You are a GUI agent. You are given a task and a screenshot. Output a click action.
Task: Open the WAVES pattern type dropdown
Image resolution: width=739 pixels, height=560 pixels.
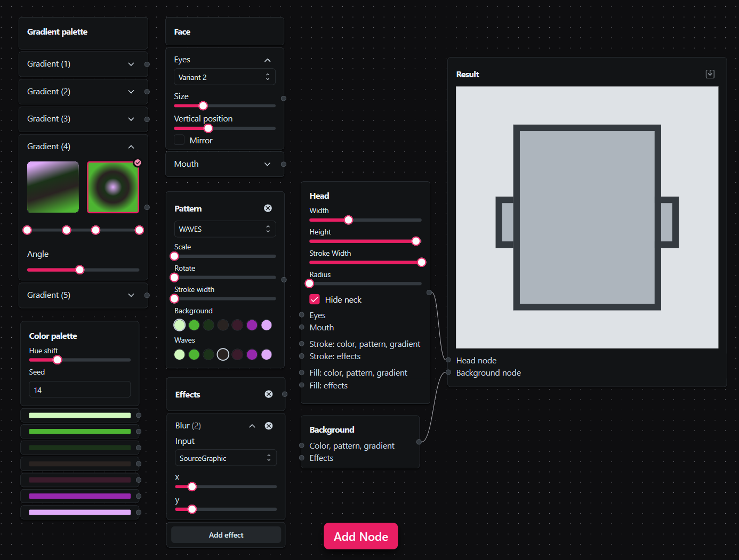click(225, 229)
